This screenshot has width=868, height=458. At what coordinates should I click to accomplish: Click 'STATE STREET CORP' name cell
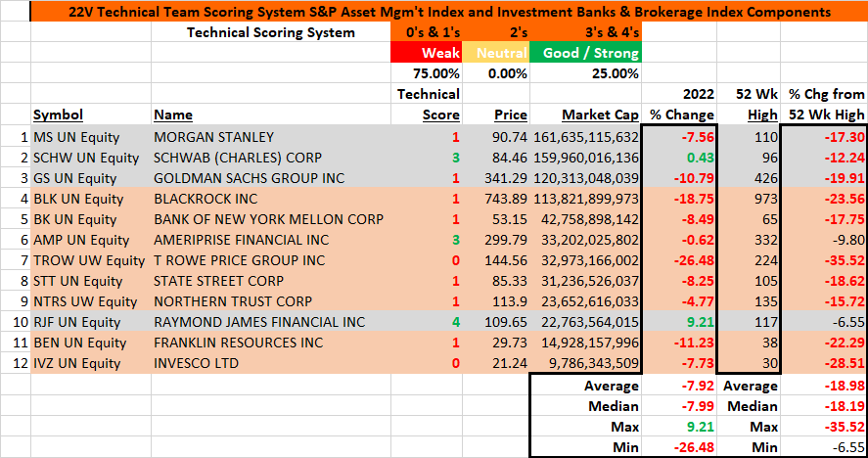[x=271, y=281]
